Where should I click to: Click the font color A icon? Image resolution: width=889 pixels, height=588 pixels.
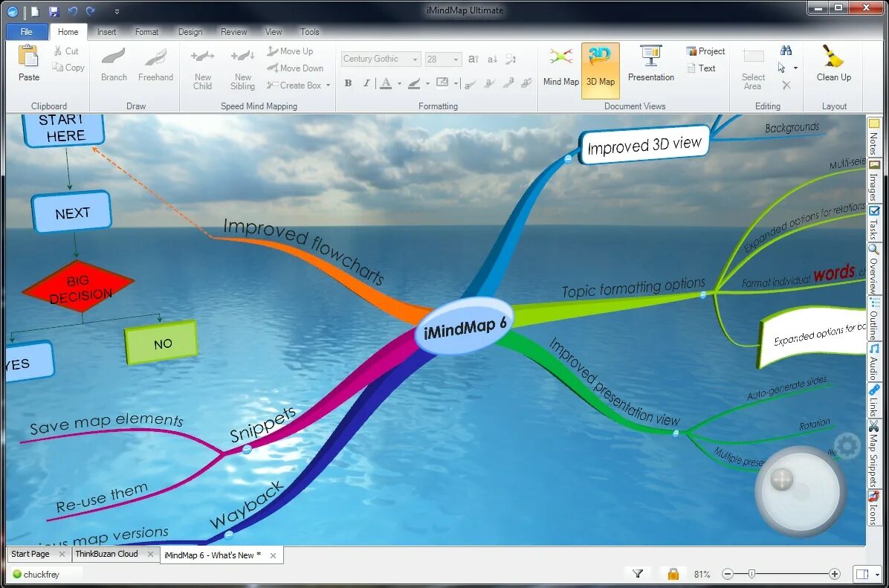[386, 83]
